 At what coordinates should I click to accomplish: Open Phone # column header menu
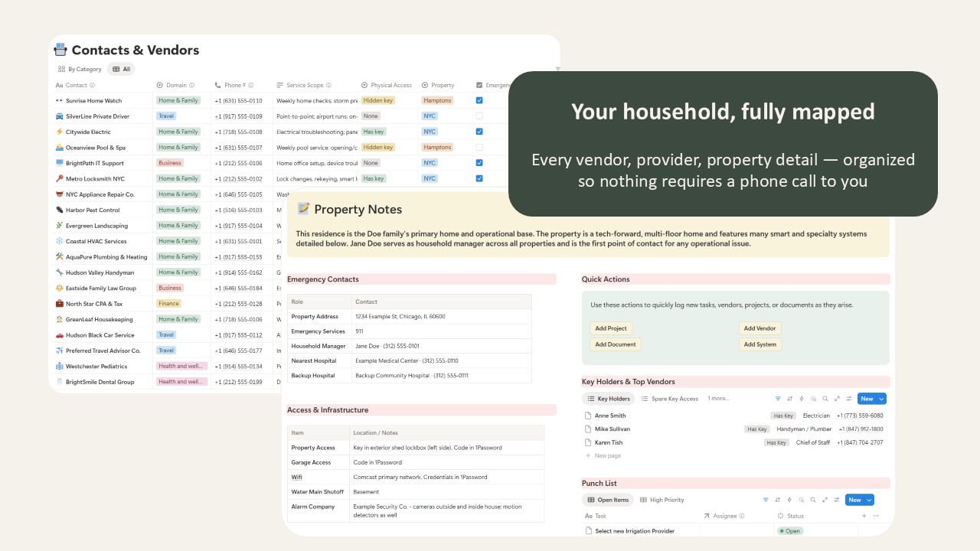point(234,85)
